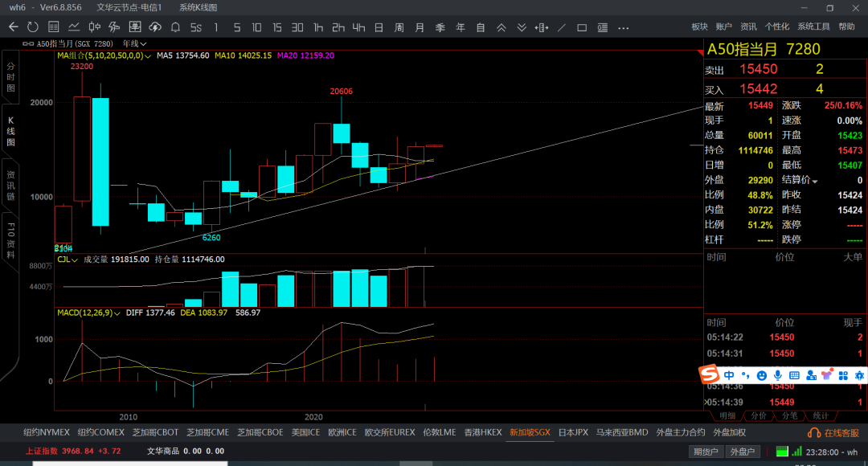Switch to the F10资料 side tab
This screenshot has width=868, height=466.
coord(10,241)
